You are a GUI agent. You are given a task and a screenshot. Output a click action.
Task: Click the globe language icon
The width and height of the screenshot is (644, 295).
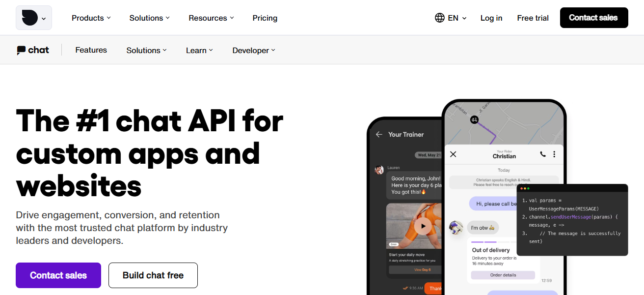[440, 18]
